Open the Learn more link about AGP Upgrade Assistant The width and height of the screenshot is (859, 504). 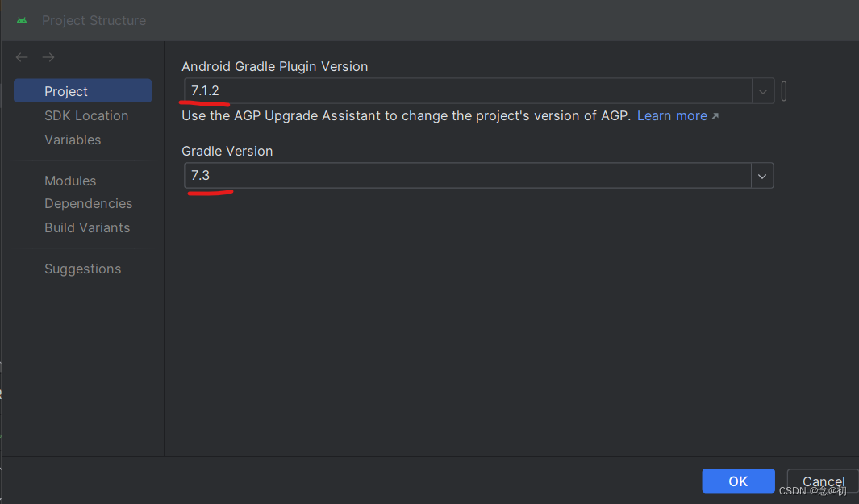click(x=672, y=115)
